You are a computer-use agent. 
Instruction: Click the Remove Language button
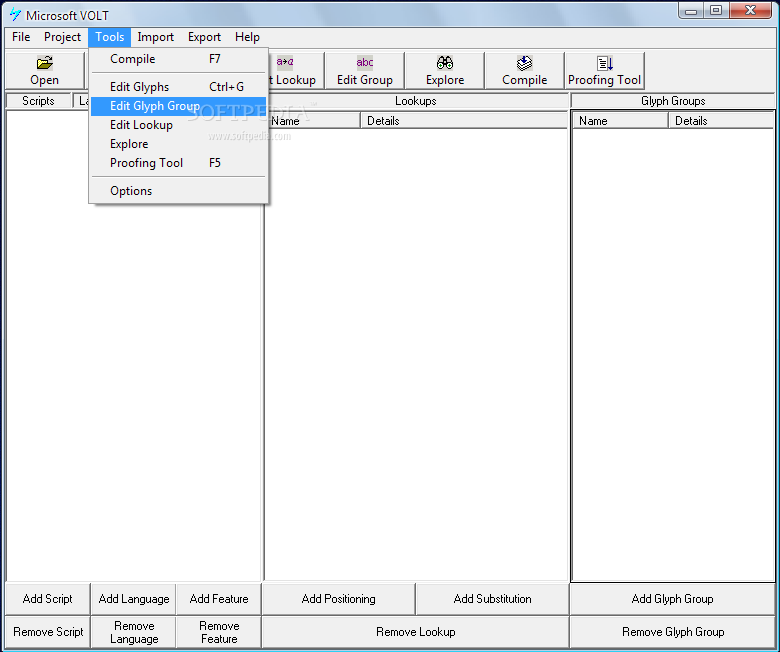[134, 632]
